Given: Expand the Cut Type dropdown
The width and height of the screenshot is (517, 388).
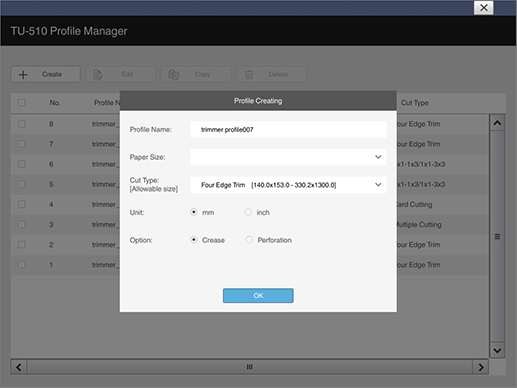Looking at the screenshot, I should pyautogui.click(x=288, y=185).
